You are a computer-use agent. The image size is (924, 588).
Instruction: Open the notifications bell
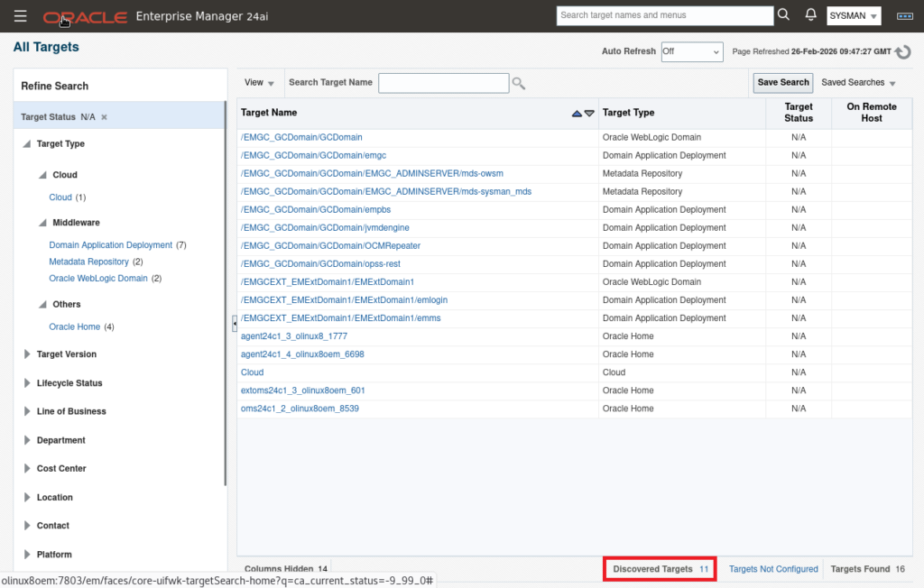810,15
